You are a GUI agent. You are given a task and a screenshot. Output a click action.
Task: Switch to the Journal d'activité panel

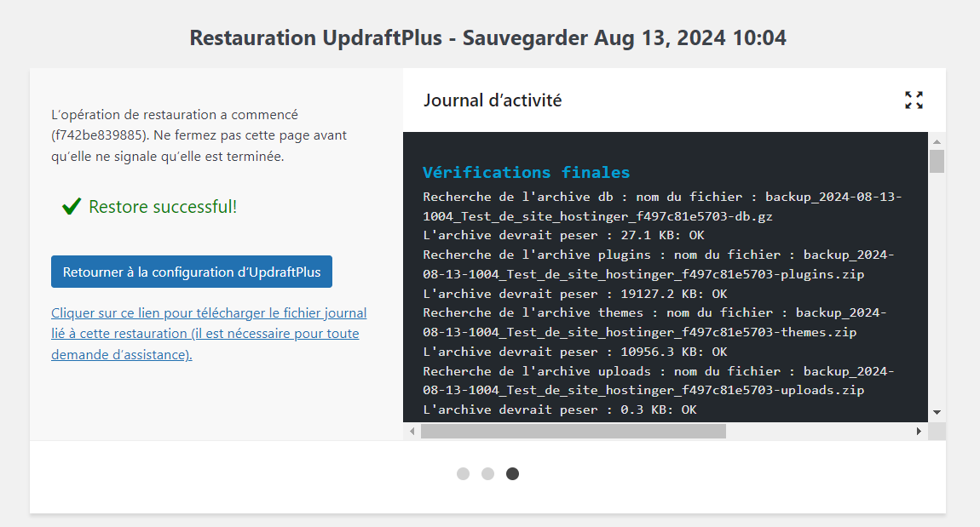(x=493, y=100)
